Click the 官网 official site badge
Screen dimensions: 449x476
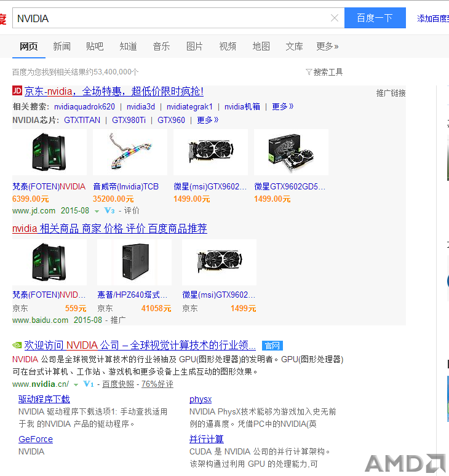click(272, 346)
